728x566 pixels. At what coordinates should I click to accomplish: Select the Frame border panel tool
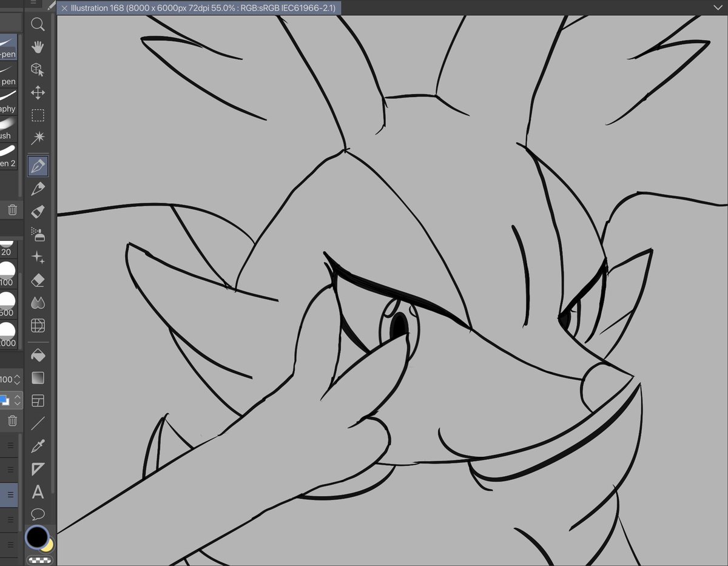[x=38, y=400]
